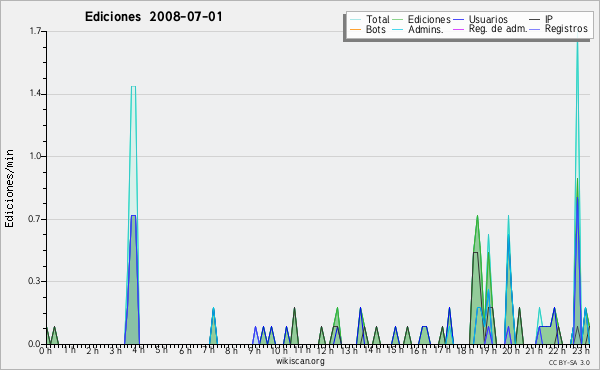The width and height of the screenshot is (600, 370).
Task: Click the y-axis value 1.0
Action: coord(35,156)
